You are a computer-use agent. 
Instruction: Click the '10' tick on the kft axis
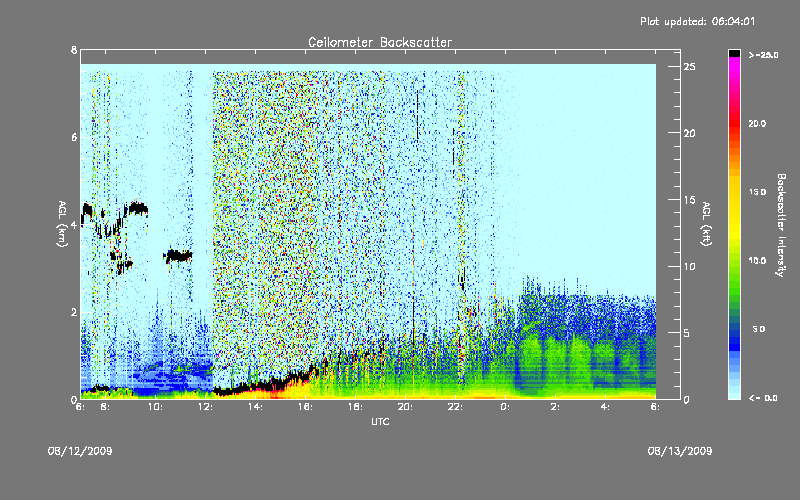pos(690,266)
